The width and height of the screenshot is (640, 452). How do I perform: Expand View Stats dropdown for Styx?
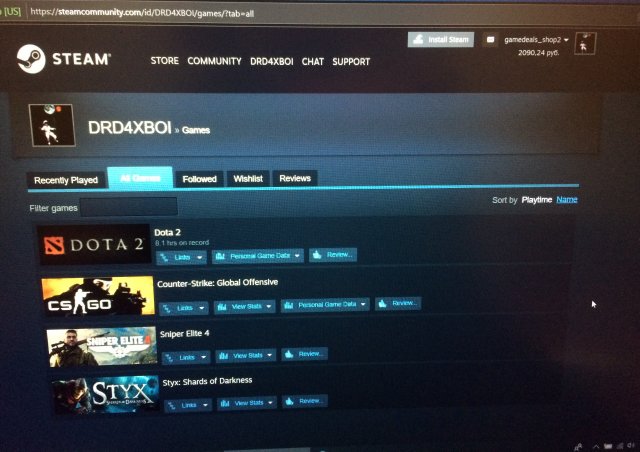[x=247, y=403]
